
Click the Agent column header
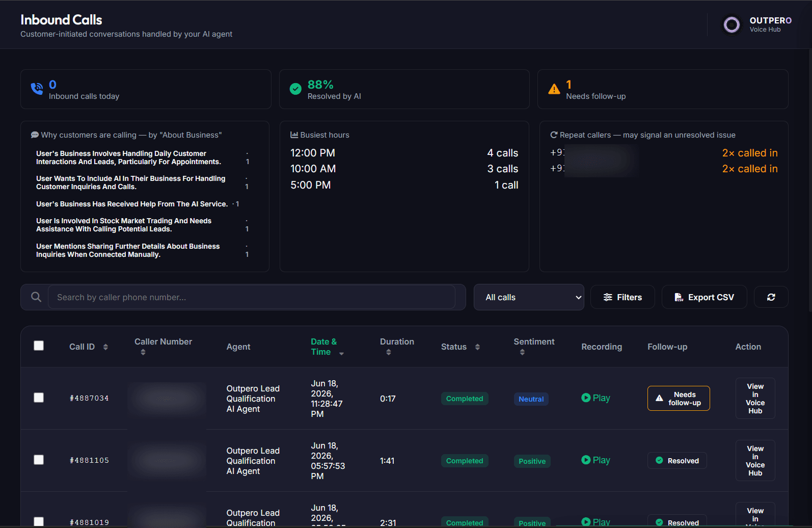[x=238, y=347]
